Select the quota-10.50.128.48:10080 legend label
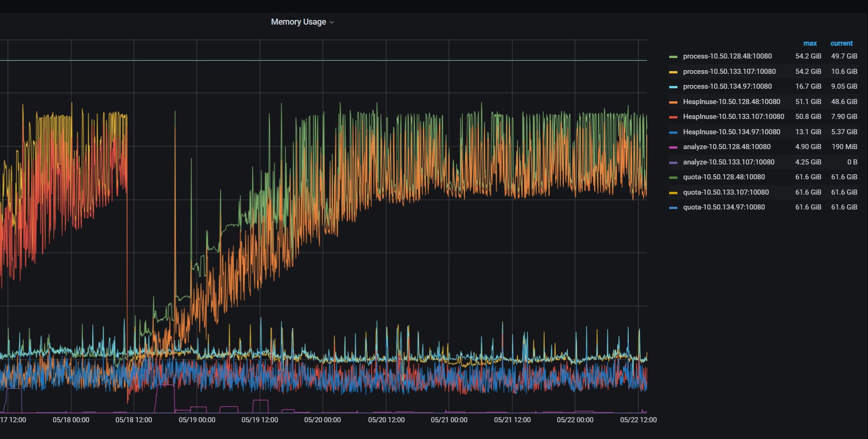This screenshot has height=439, width=868. point(723,177)
